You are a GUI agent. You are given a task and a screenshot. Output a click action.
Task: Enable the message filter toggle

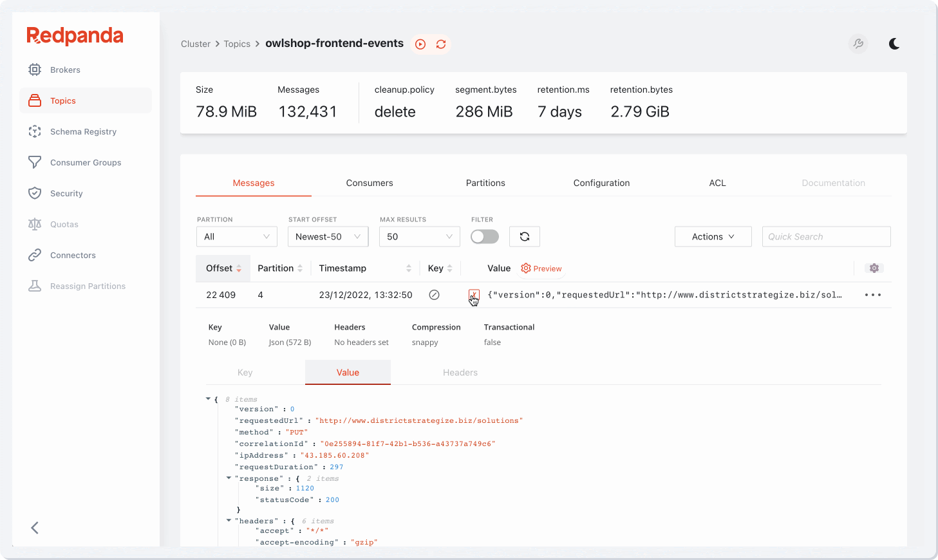pyautogui.click(x=484, y=236)
